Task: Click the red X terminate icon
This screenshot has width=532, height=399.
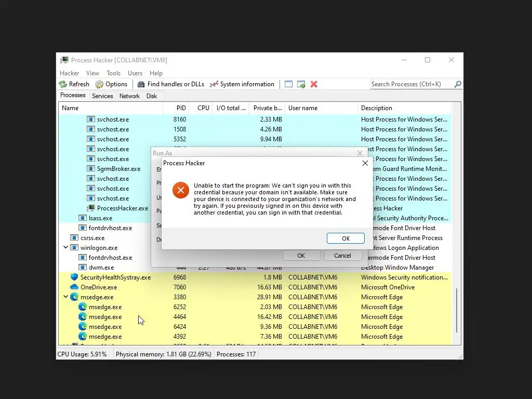Action: point(314,84)
